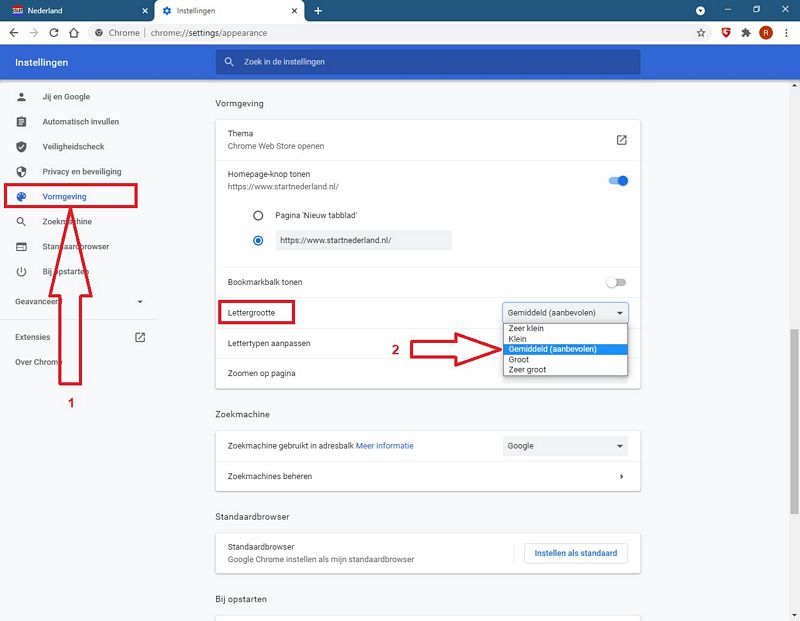Switch to the Nederland tab
Image resolution: width=800 pixels, height=621 pixels.
tap(77, 11)
